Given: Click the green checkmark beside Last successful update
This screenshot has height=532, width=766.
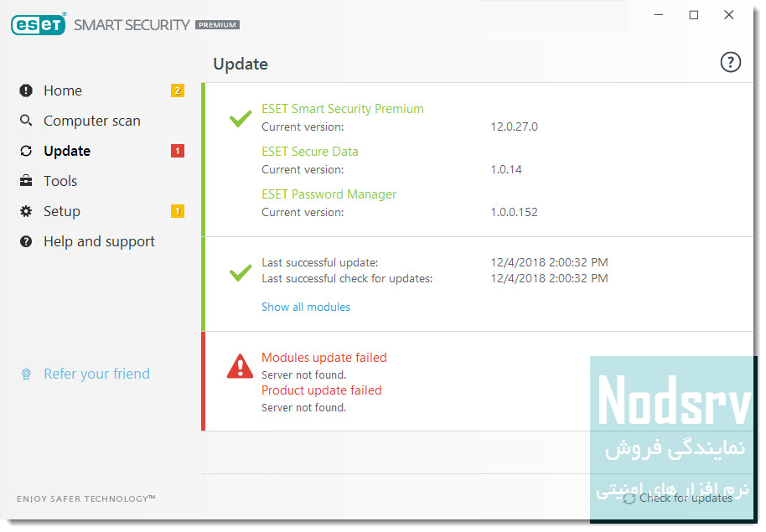Looking at the screenshot, I should point(240,272).
